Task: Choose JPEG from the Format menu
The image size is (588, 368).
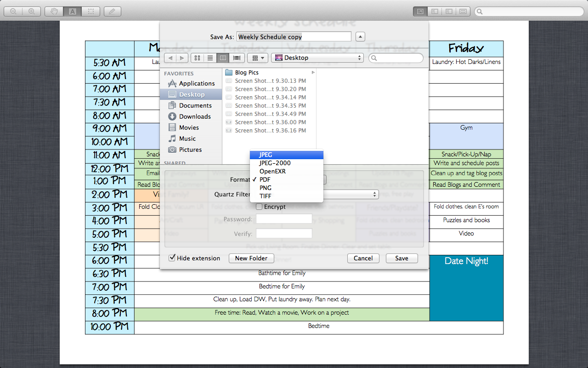Action: point(287,155)
